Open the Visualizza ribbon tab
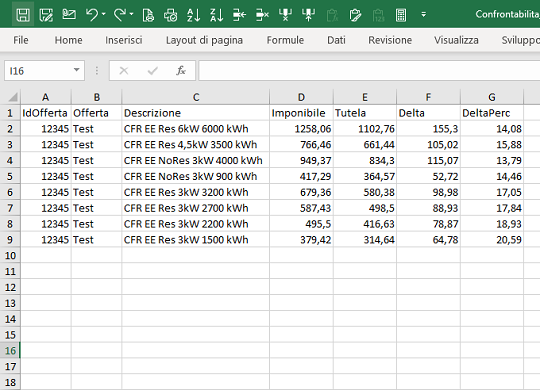The height and width of the screenshot is (390, 540). [456, 40]
